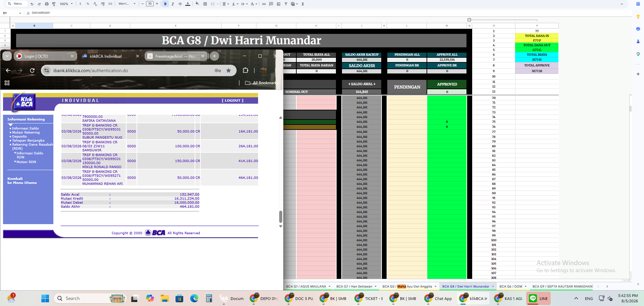
Task: Toggle bold formatting in the spreadsheet toolbar
Action: coord(165,4)
